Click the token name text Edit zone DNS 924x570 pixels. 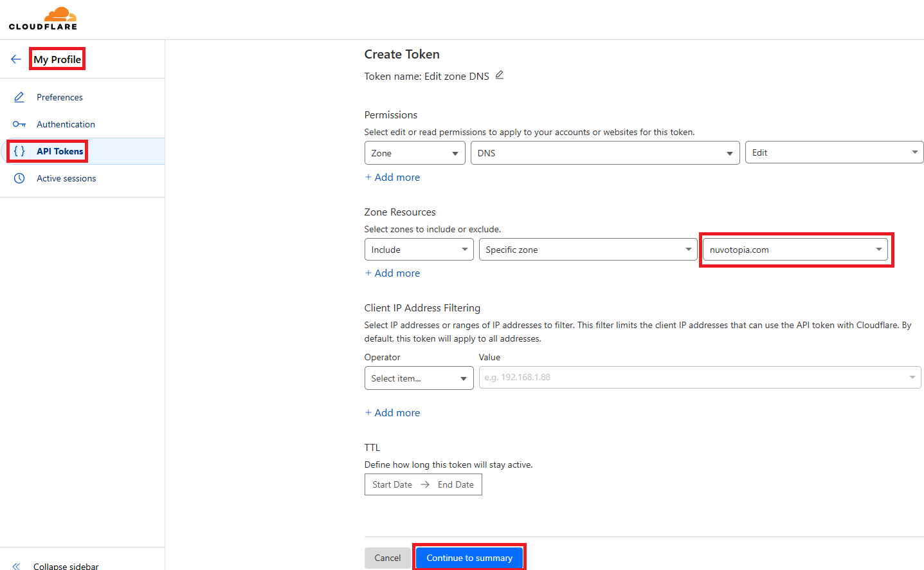click(457, 76)
